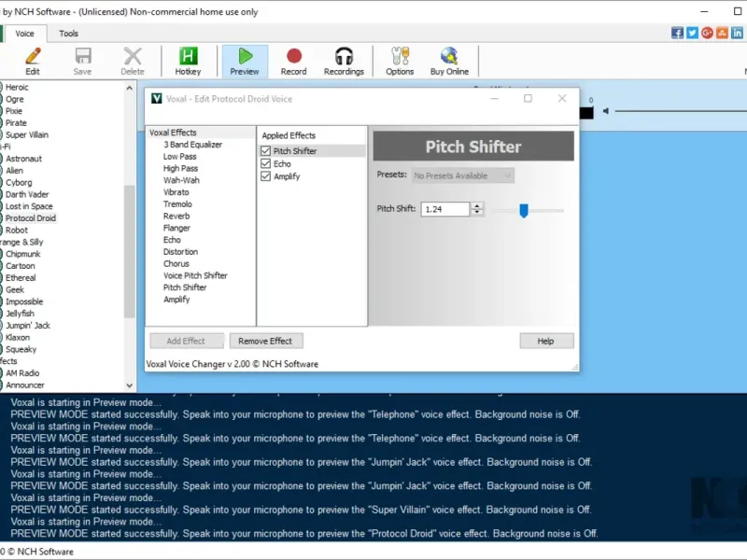This screenshot has height=560, width=747.
Task: Select the Jellyfish voice
Action: point(20,314)
